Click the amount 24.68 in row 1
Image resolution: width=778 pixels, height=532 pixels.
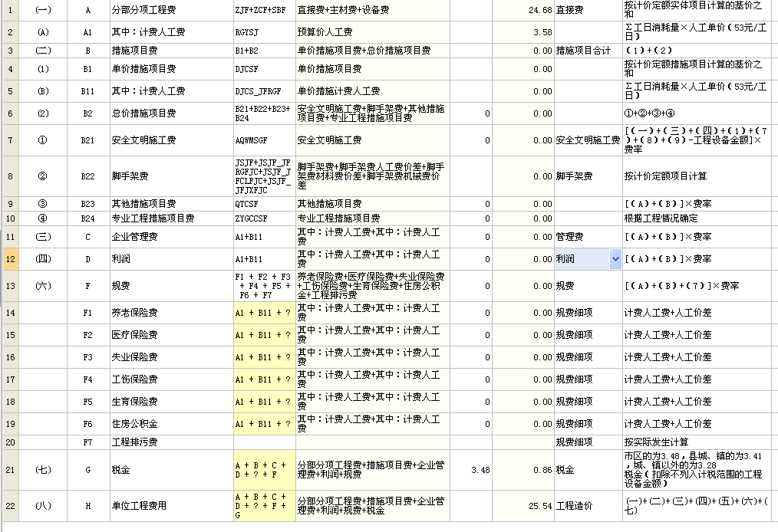coord(523,10)
